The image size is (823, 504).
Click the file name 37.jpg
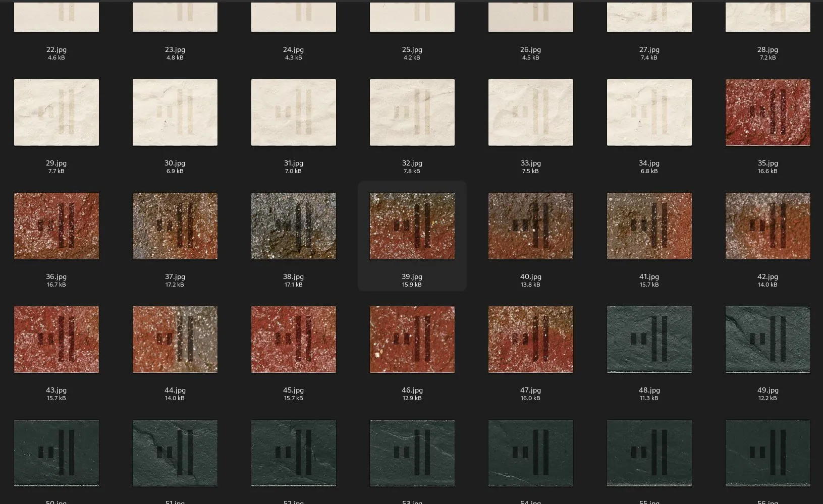(x=175, y=276)
